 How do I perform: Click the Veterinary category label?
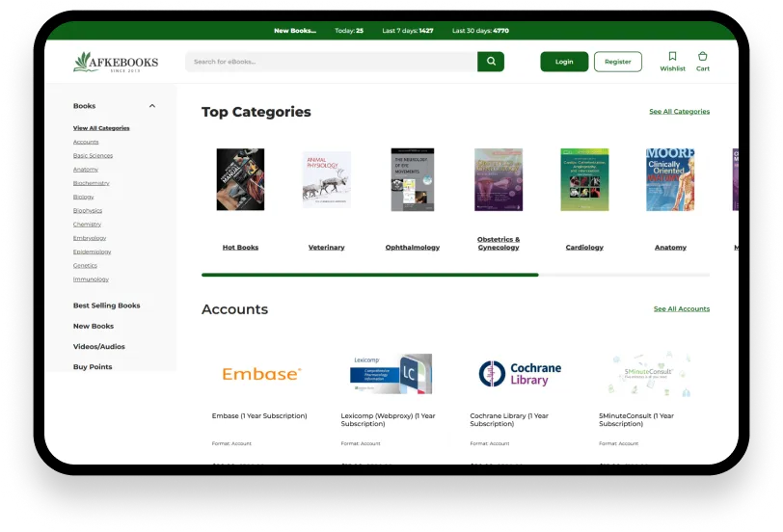327,248
